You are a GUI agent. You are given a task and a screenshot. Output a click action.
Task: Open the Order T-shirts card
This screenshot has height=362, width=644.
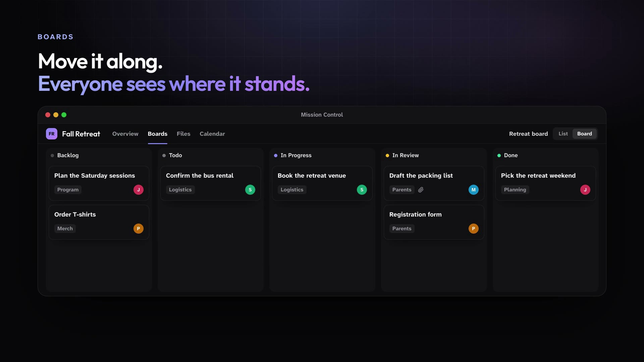click(x=99, y=222)
